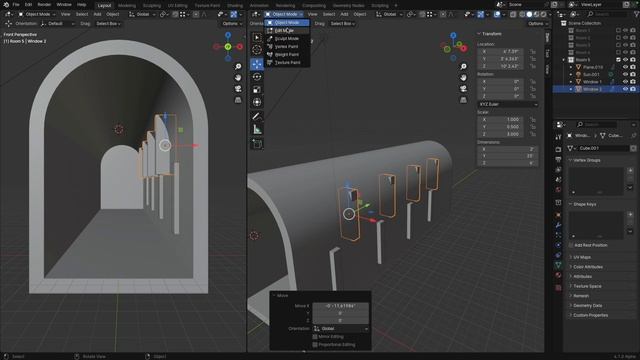
Task: Choose the Select Box tool in right viewport
Action: tap(257, 37)
